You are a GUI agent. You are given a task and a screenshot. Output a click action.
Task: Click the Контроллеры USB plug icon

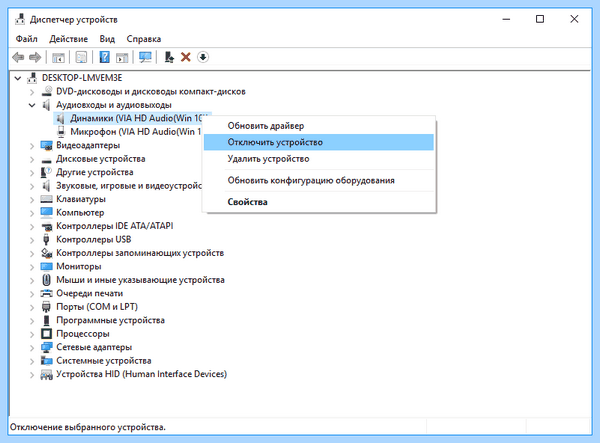(x=46, y=239)
